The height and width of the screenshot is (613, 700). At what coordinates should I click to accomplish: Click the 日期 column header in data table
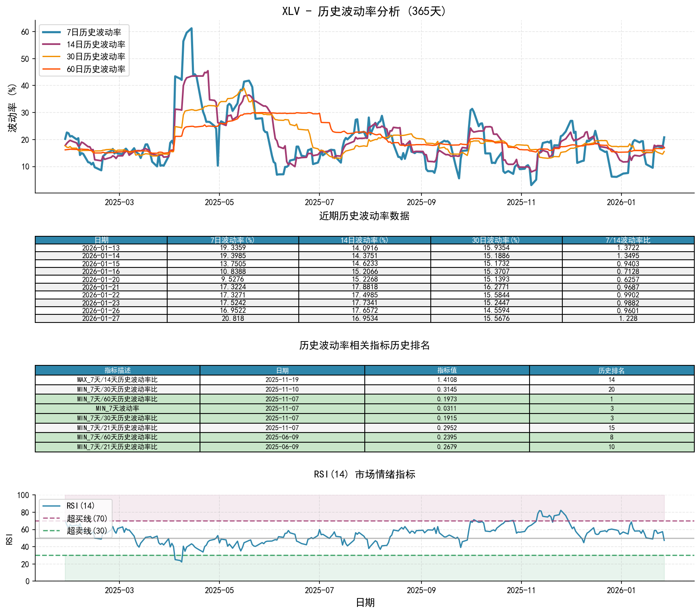tap(101, 240)
